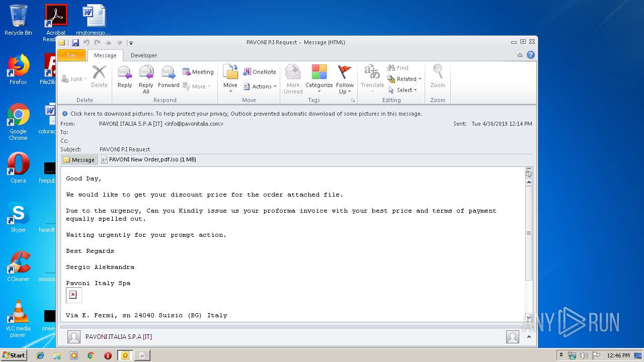The width and height of the screenshot is (644, 362).
Task: Launch Skype from the desktop
Action: click(x=18, y=217)
